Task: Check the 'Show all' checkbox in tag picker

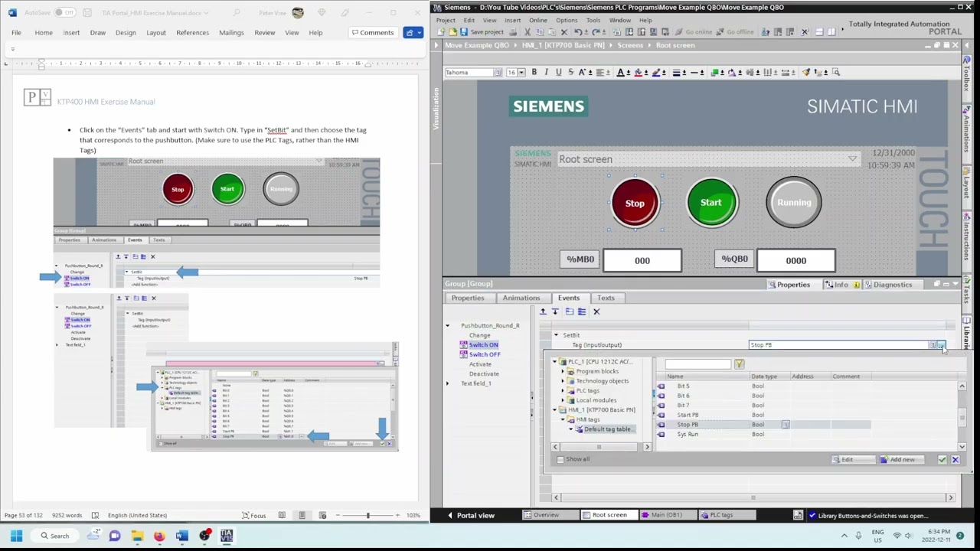Action: coord(560,459)
